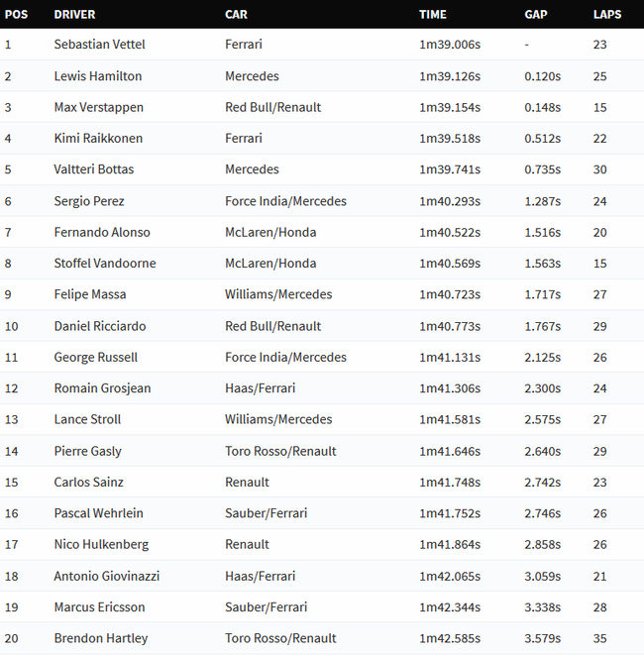Select the GAP column header
Screen dimensions: 644x656
[x=536, y=15]
